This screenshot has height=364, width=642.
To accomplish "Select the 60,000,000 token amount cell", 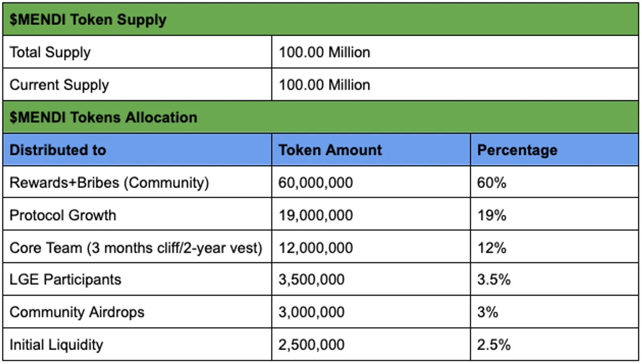I will pyautogui.click(x=371, y=182).
